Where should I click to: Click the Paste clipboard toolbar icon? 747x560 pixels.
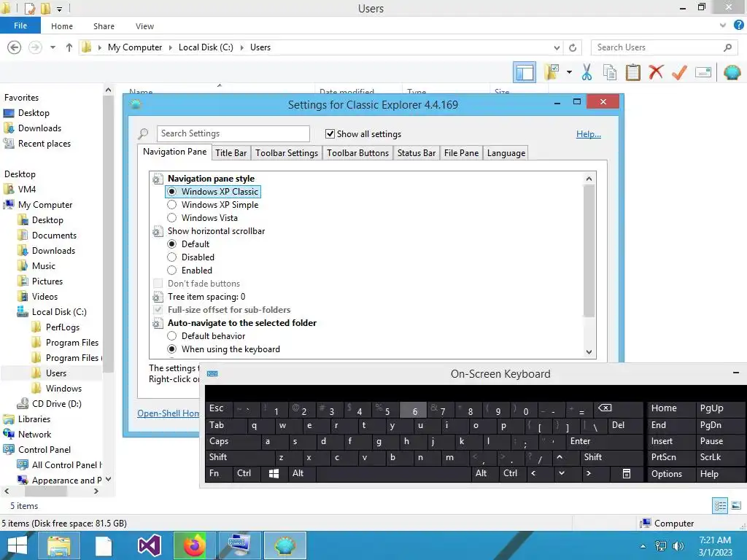pos(632,72)
